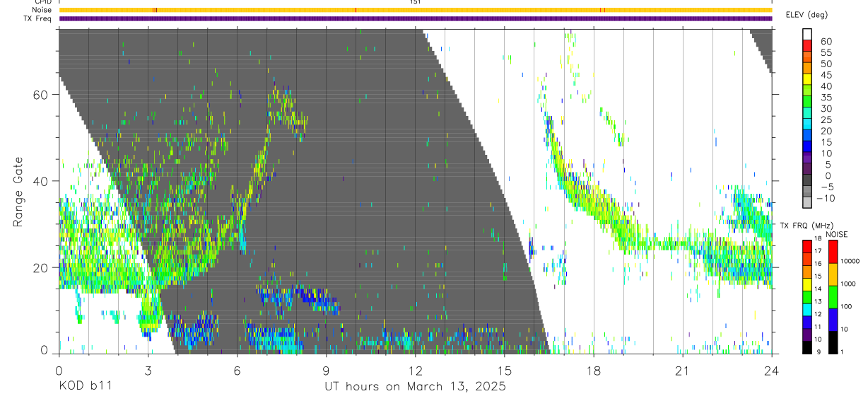Click red marker in Noise strip near hour 10
The image size is (868, 401).
(356, 10)
